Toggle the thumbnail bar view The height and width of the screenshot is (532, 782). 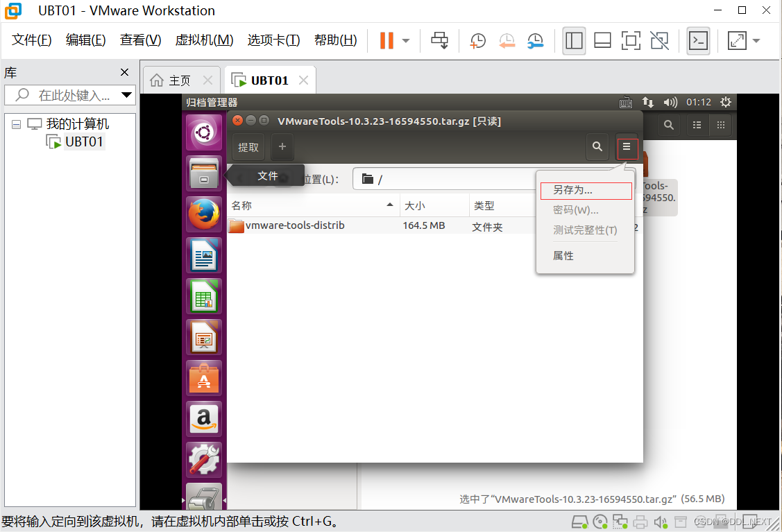(602, 40)
